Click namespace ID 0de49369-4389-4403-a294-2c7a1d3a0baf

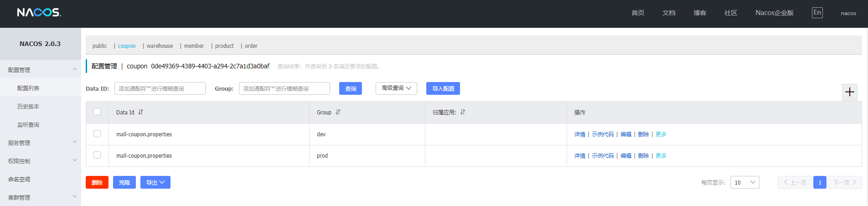[x=210, y=66]
